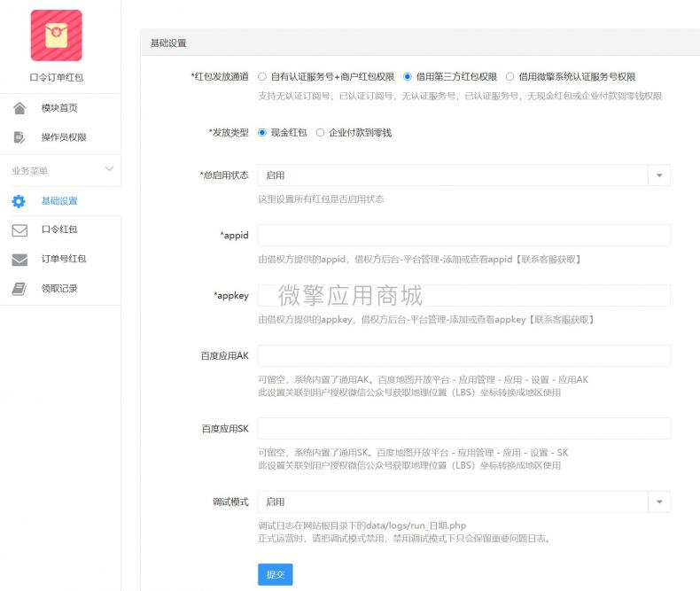This screenshot has width=700, height=591.
Task: Click the appid help text about 借权方
Action: 419,260
